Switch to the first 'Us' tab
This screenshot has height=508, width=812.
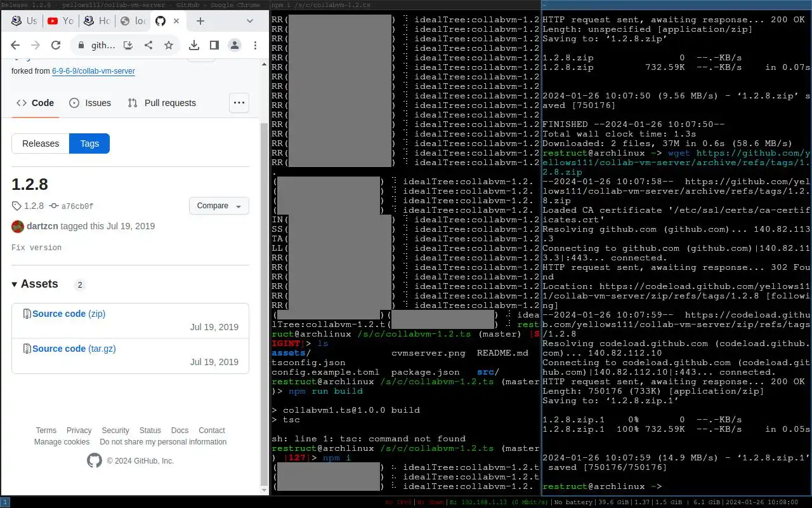click(x=23, y=21)
